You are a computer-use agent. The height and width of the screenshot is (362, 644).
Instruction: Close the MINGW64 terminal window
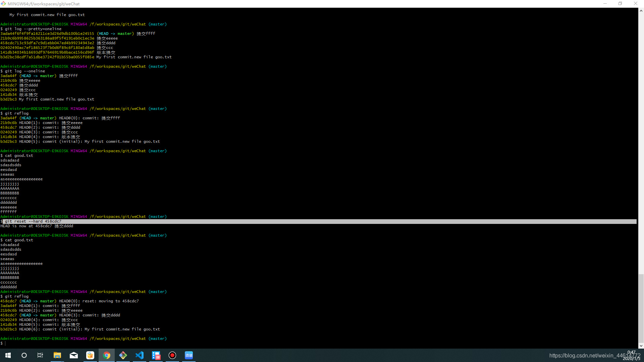click(636, 4)
